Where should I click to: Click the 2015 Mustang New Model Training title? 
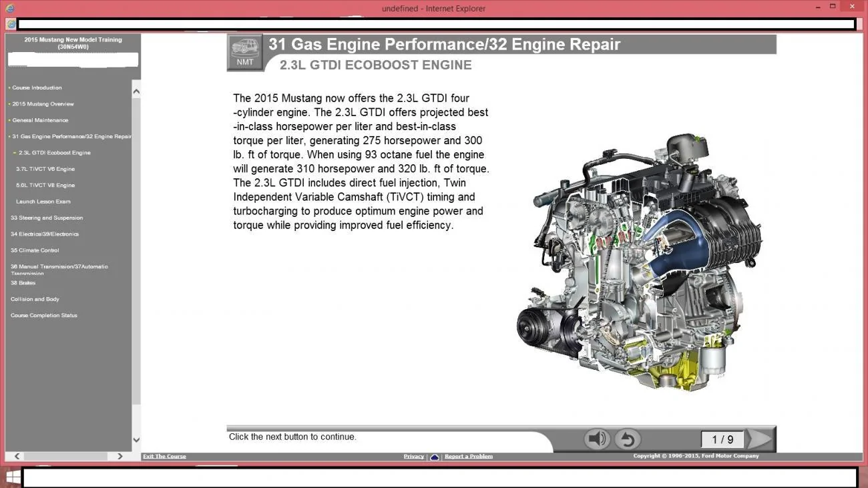pos(73,43)
